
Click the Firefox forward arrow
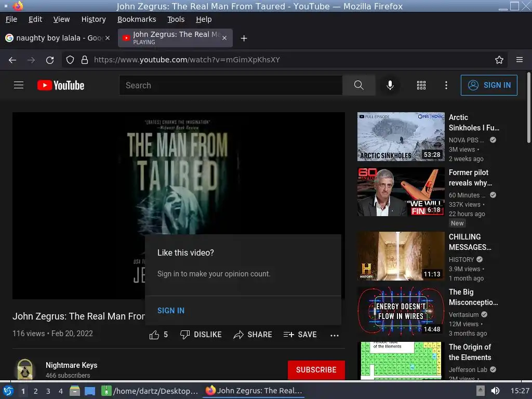pyautogui.click(x=31, y=60)
